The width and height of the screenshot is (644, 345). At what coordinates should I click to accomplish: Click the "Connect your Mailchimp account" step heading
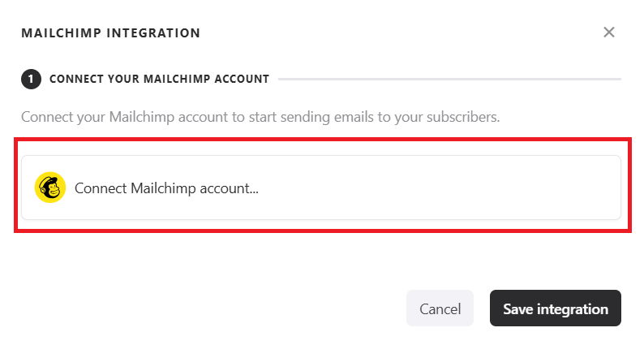pyautogui.click(x=159, y=80)
